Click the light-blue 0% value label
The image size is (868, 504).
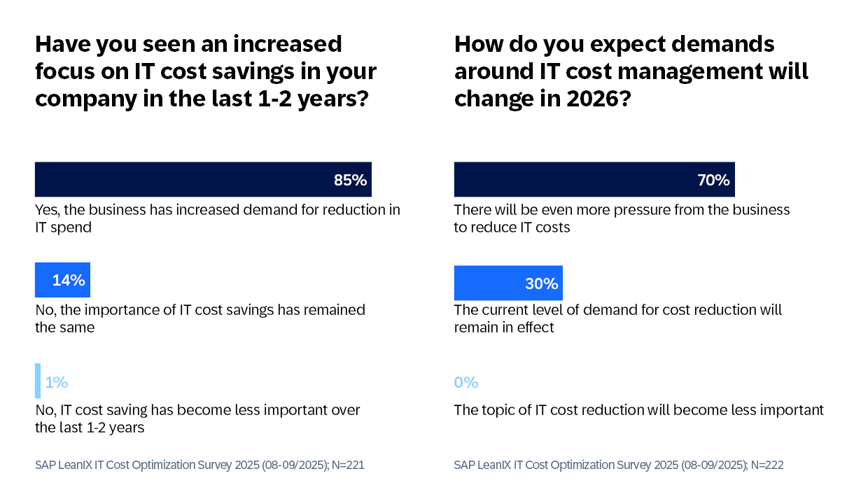point(466,382)
